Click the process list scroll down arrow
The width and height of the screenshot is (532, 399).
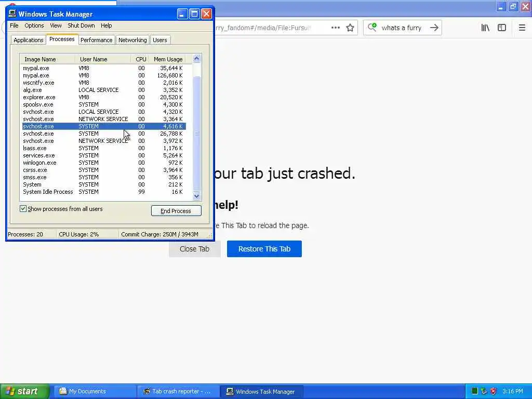click(x=197, y=196)
